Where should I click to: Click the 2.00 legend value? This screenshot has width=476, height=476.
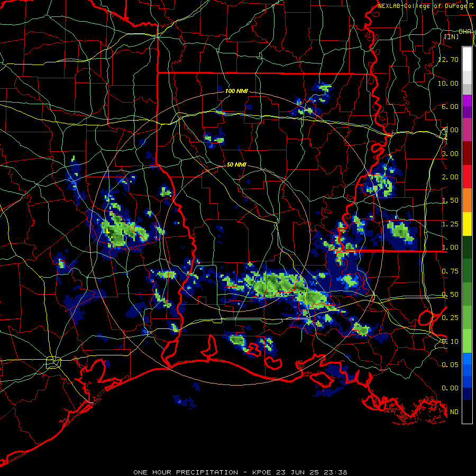(450, 177)
